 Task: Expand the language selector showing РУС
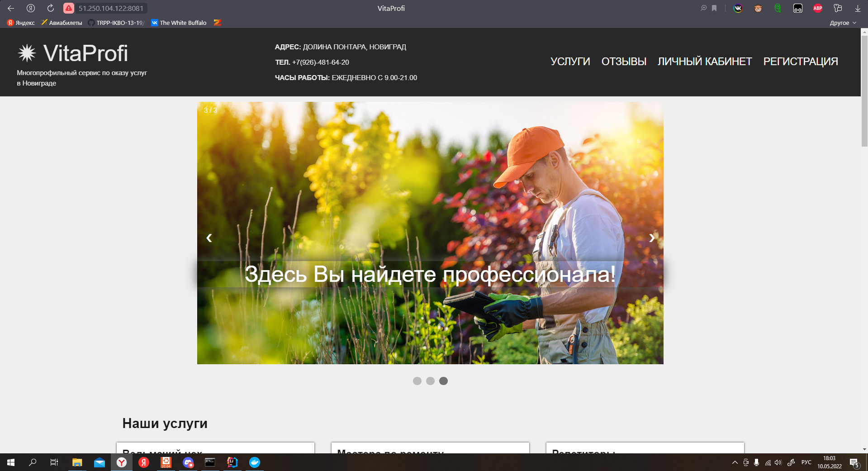click(806, 462)
